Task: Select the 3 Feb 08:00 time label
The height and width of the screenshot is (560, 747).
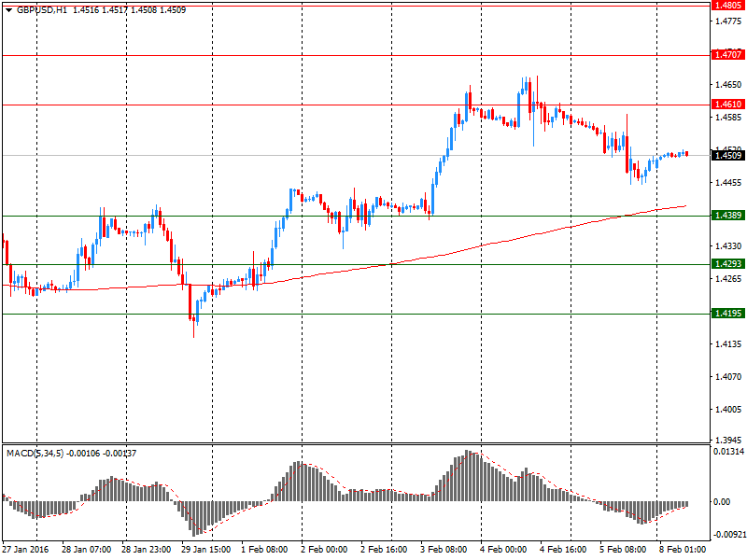Action: click(444, 550)
